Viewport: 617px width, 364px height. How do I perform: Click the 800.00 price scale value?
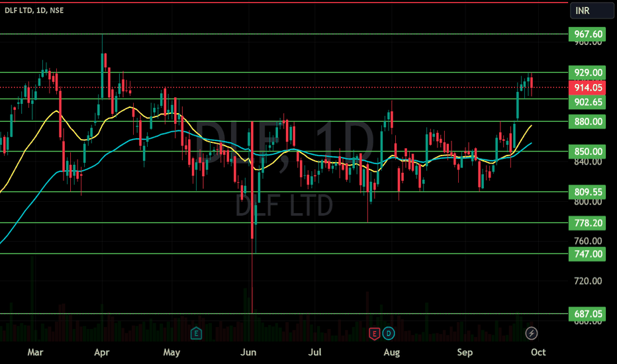[x=588, y=202]
